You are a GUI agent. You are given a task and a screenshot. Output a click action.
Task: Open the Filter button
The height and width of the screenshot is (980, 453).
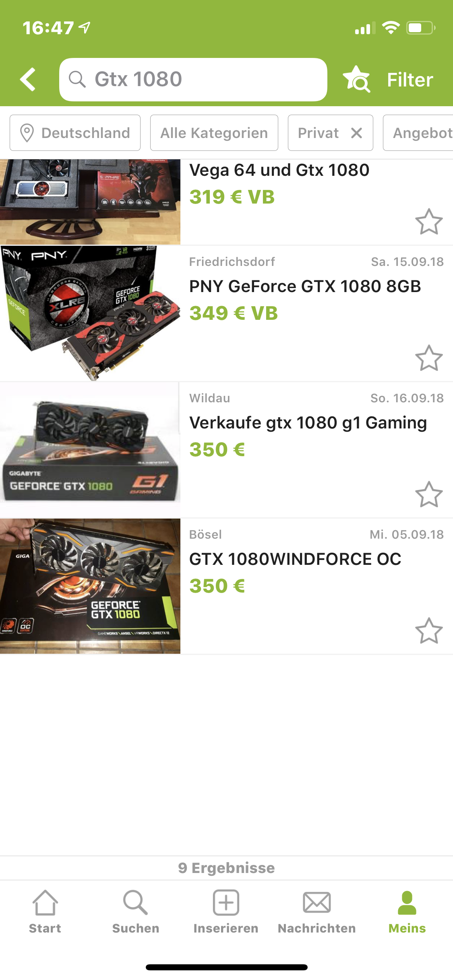click(410, 80)
